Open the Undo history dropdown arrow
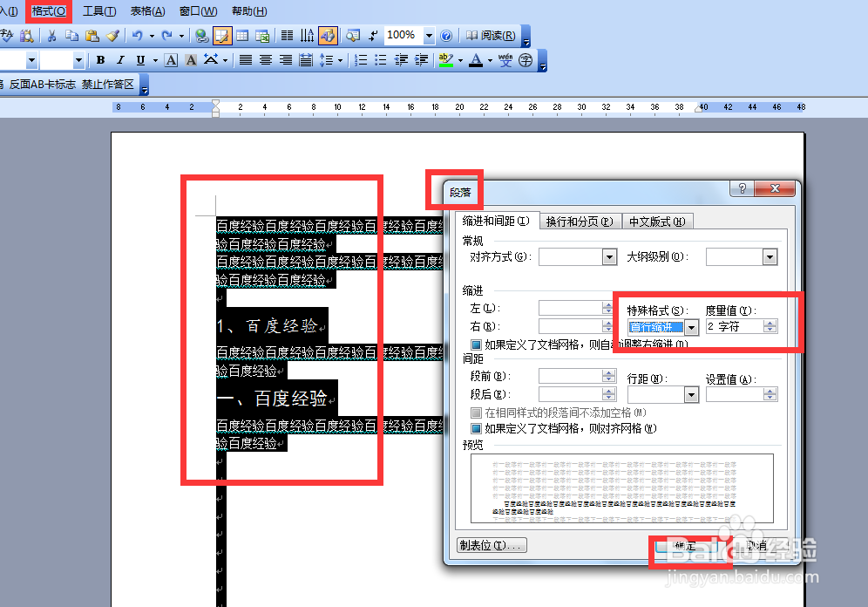 point(152,36)
